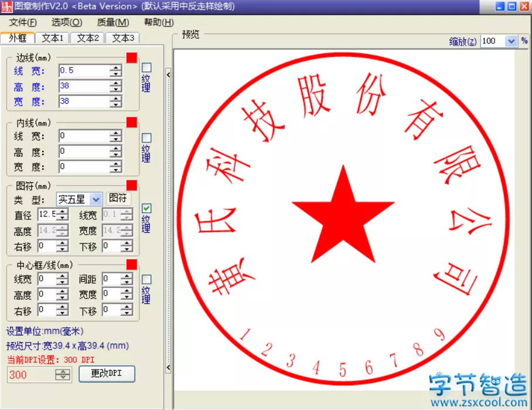Collapse the left settings panel with the arrow
This screenshot has width=532, height=410.
[x=168, y=74]
